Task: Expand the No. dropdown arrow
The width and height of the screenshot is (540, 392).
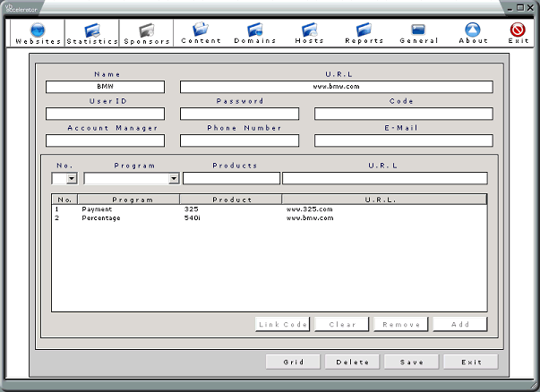Action: [x=72, y=178]
